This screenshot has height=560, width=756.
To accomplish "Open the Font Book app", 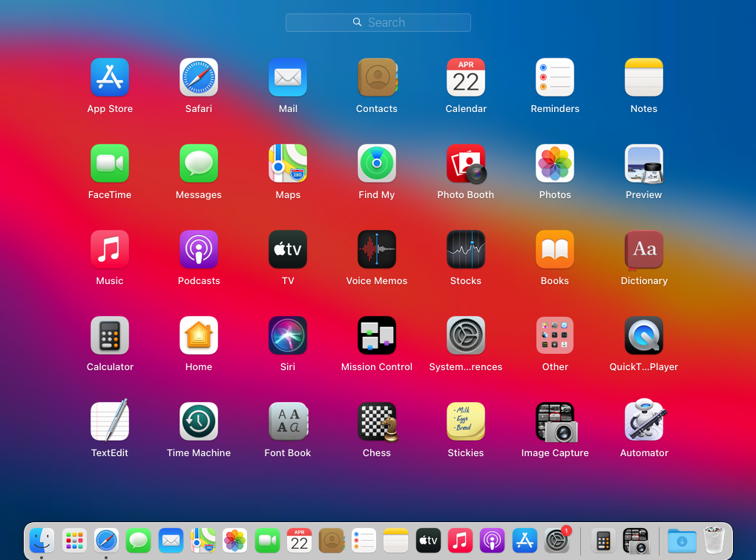I will tap(288, 421).
